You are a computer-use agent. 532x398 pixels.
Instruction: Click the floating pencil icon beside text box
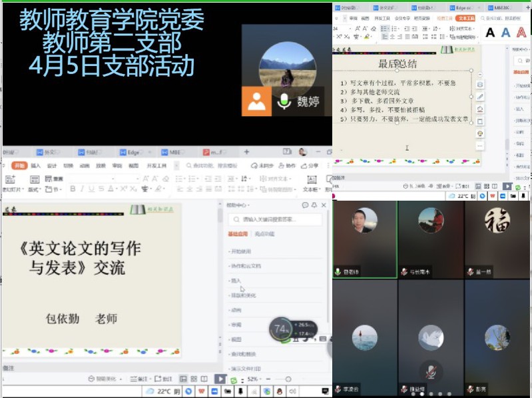pyautogui.click(x=480, y=97)
